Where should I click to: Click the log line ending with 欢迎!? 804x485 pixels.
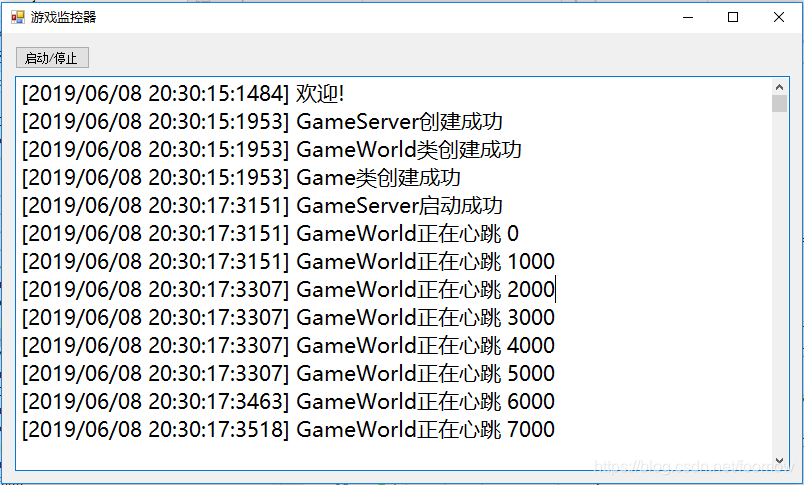point(183,94)
